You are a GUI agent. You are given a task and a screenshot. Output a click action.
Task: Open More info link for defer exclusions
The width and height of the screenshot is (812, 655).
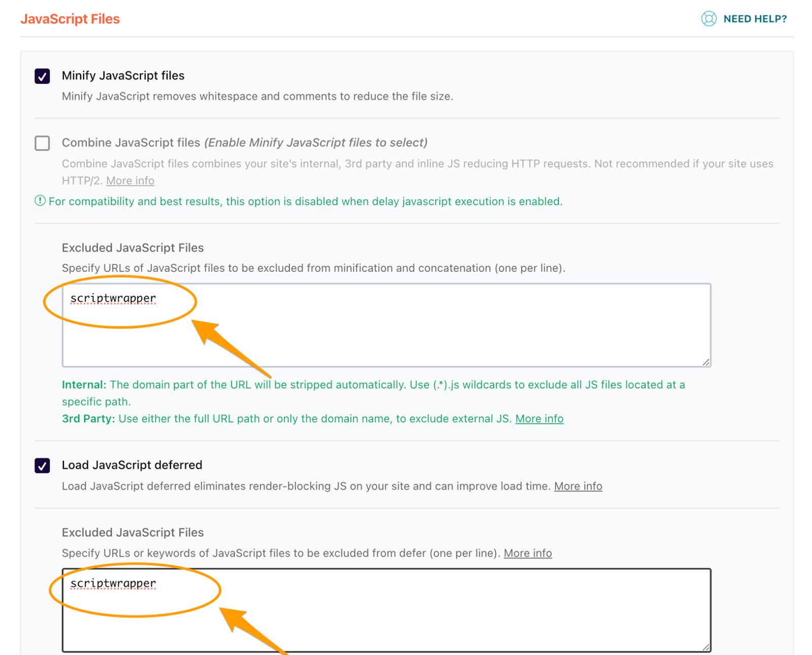point(527,553)
